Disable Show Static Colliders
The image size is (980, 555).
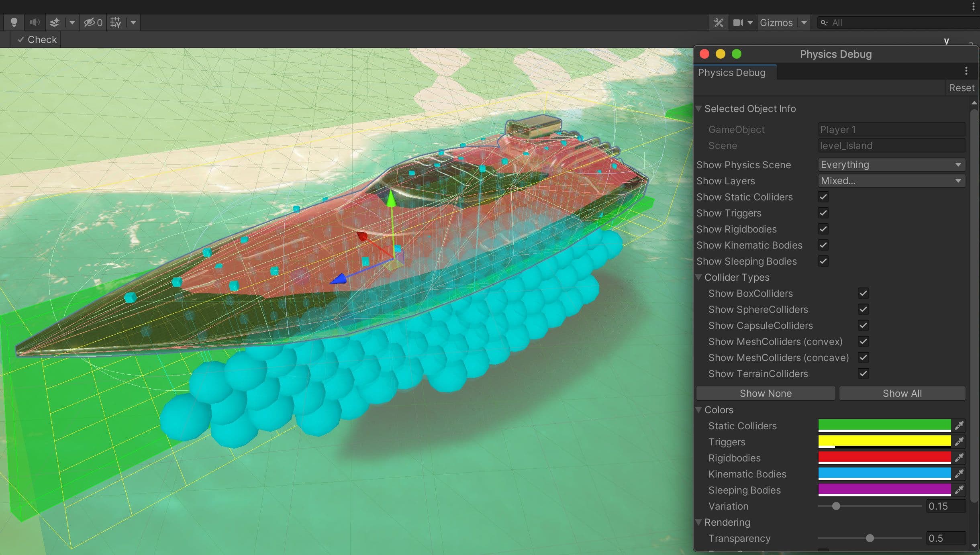coord(823,197)
